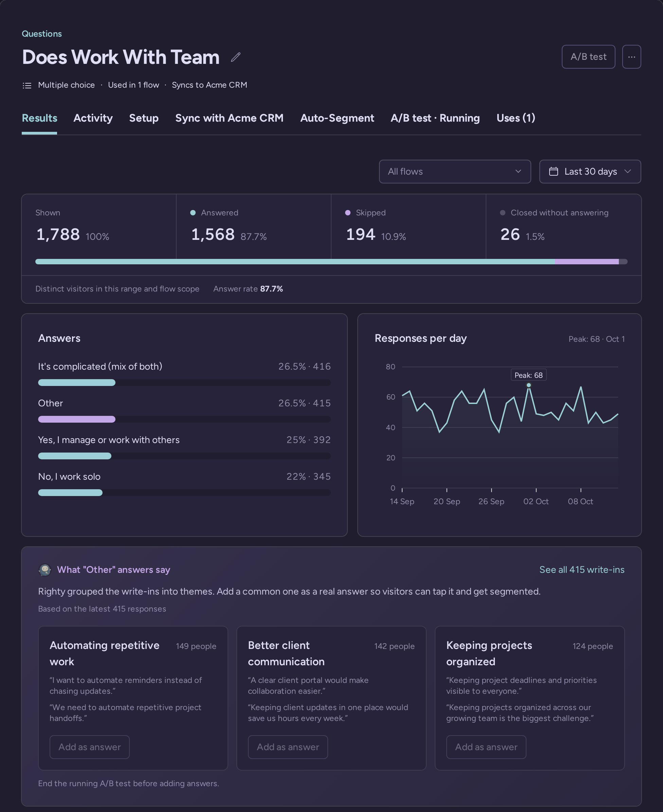This screenshot has width=663, height=812.
Task: Click the Righty avatar icon
Action: (x=45, y=569)
